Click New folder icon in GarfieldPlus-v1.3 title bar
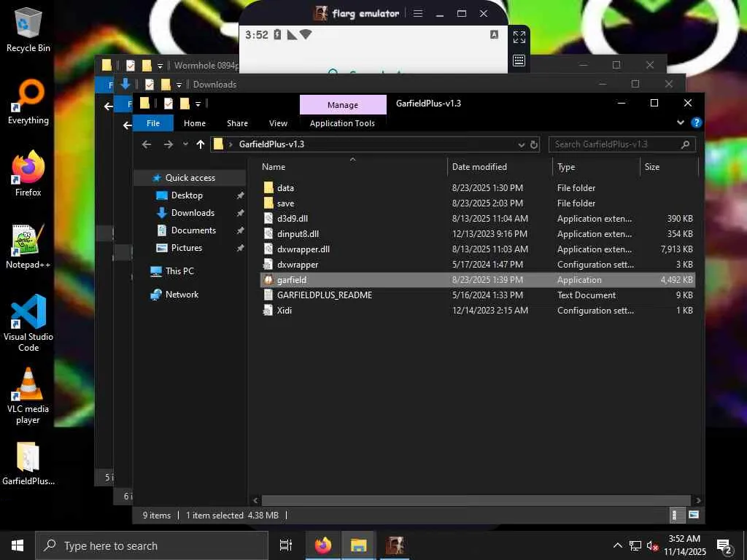The width and height of the screenshot is (747, 560). pos(185,104)
